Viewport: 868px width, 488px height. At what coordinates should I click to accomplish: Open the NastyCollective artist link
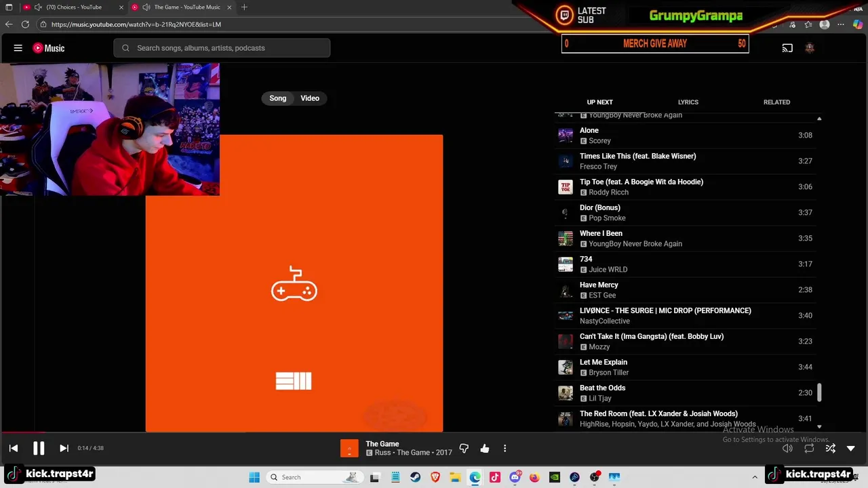[x=605, y=321]
